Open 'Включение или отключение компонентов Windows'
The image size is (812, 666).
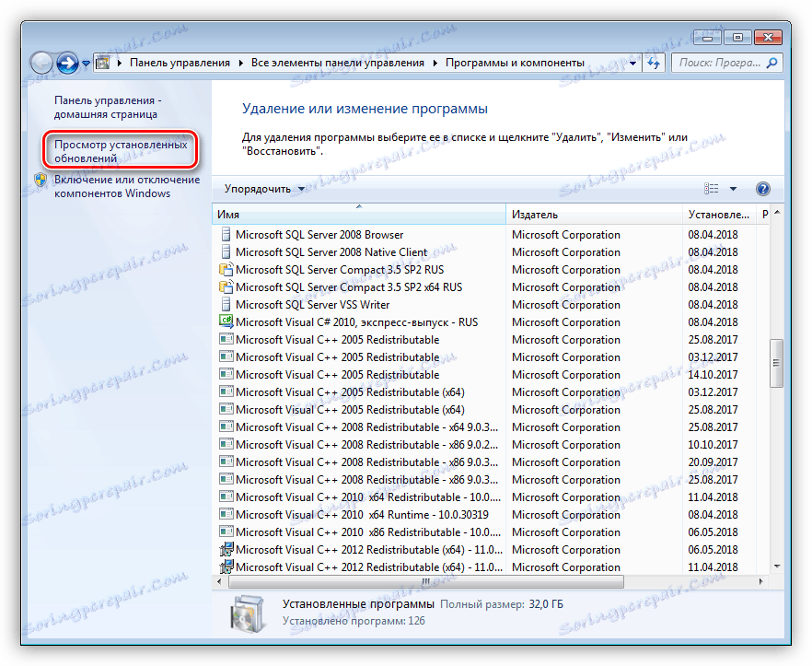(127, 186)
